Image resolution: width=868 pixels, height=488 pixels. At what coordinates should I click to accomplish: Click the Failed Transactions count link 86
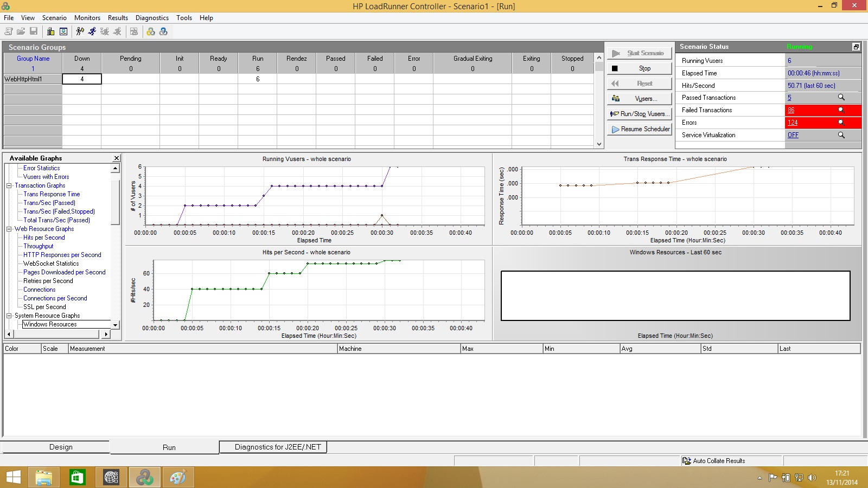click(x=791, y=110)
